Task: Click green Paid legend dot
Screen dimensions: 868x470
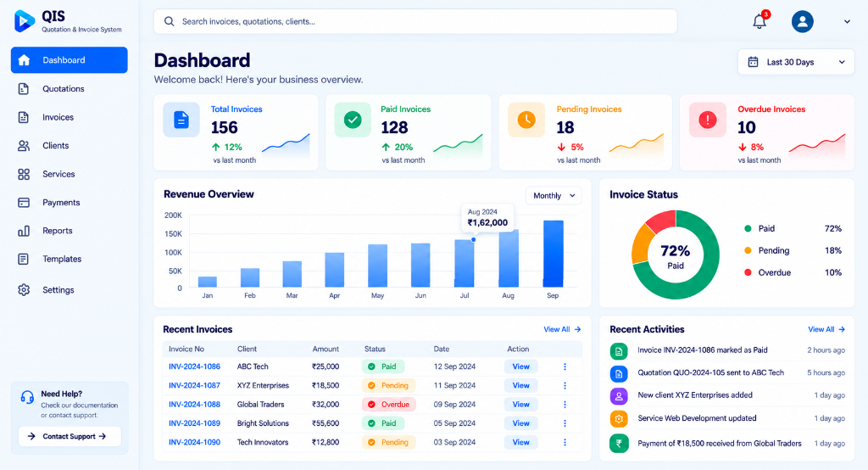Action: [748, 228]
